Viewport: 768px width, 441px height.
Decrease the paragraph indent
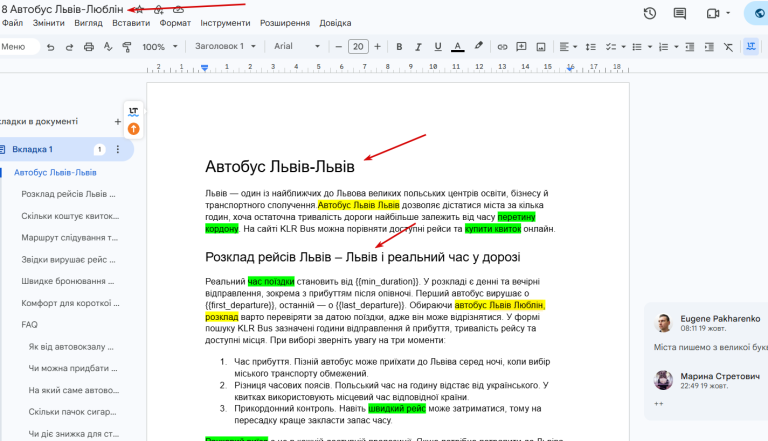pos(690,47)
